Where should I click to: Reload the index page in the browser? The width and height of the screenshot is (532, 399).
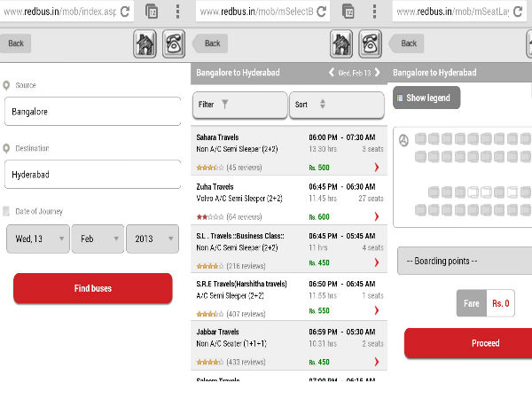[x=124, y=12]
